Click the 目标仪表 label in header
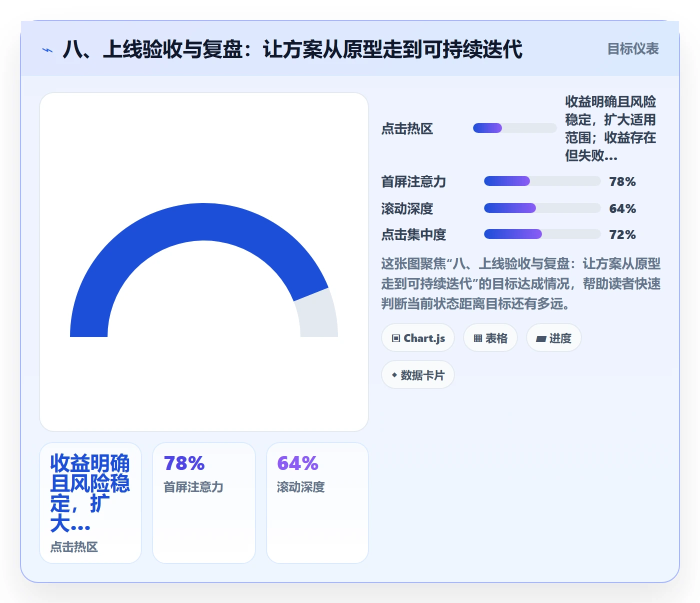 633,49
